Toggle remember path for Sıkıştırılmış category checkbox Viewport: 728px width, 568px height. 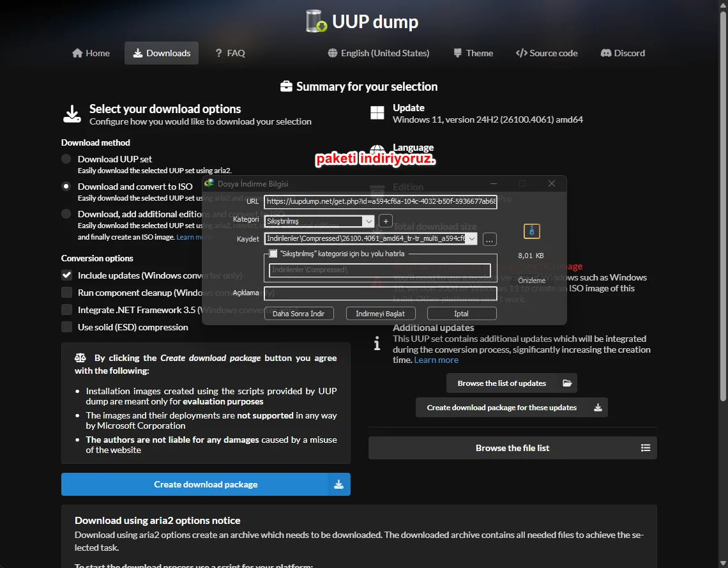click(273, 254)
